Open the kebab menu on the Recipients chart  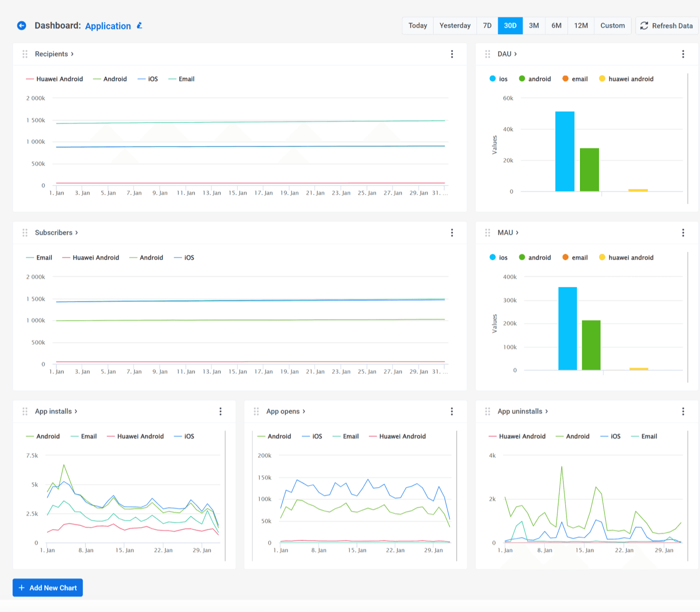tap(452, 54)
